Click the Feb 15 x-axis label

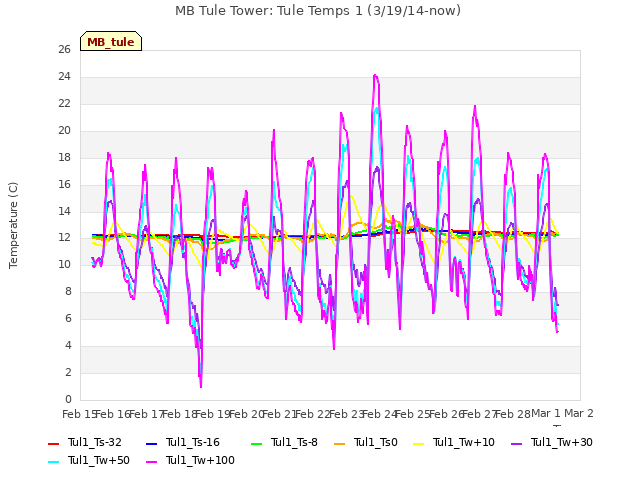79,414
